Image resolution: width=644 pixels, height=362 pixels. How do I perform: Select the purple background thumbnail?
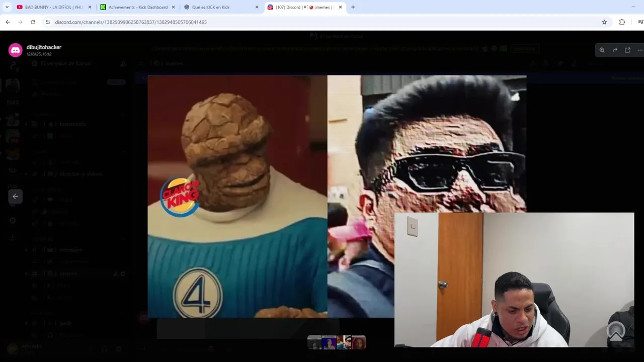point(329,342)
